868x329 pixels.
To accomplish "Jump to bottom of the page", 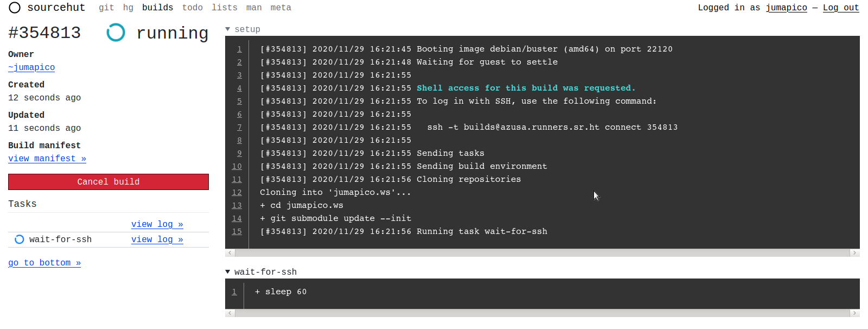I will click(44, 263).
